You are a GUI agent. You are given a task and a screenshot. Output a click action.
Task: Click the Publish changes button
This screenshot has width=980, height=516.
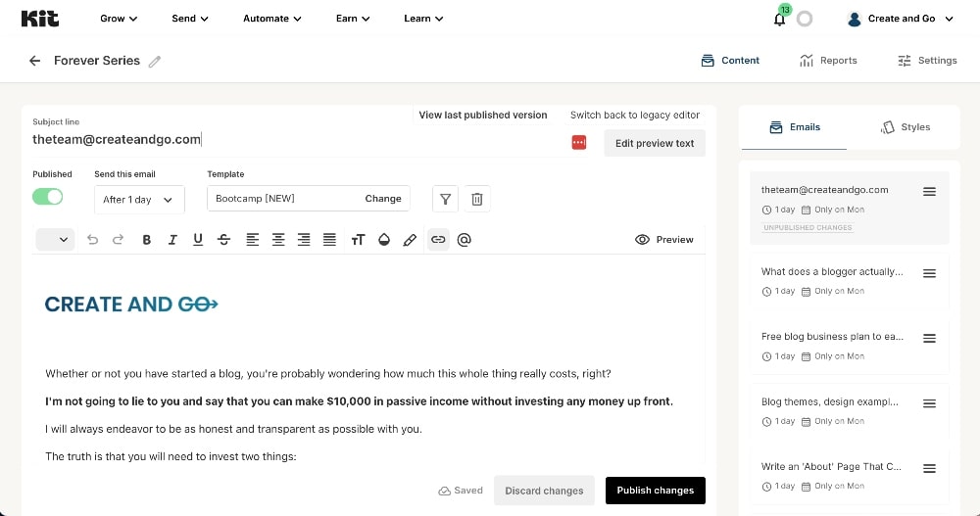point(655,491)
